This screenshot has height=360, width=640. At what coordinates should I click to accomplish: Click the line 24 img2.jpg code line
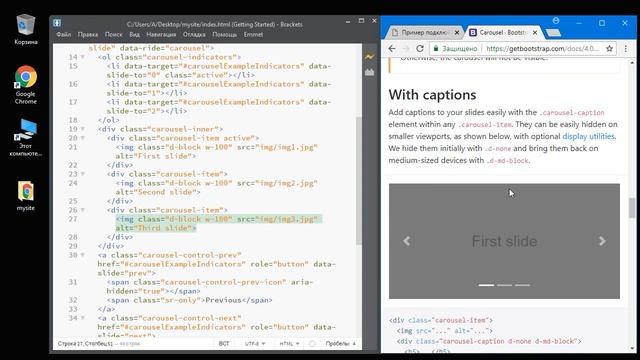click(x=217, y=187)
